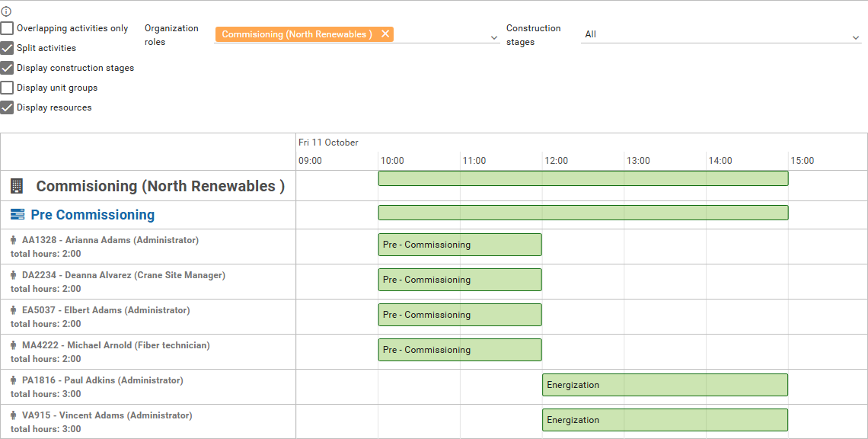Click the person icon for PA1816 Paul Adkins
Screen dimensions: 868x439
13,380
